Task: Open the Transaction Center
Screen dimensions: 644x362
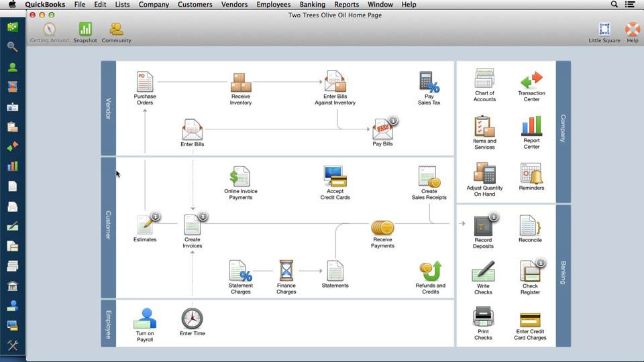Action: 531,80
